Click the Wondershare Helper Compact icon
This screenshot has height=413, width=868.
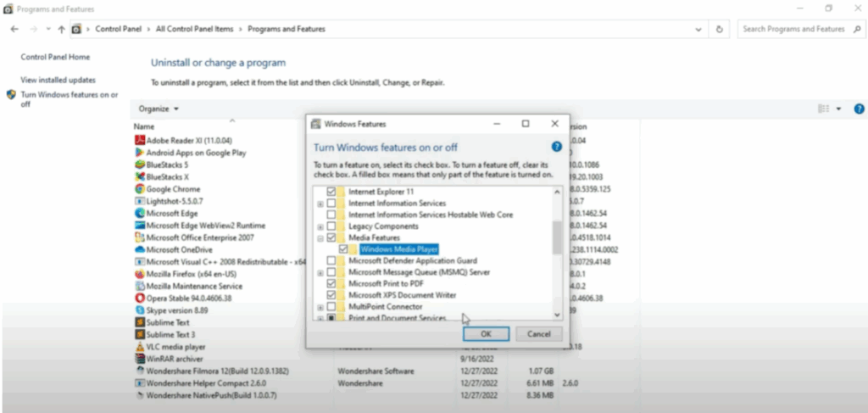pos(140,383)
